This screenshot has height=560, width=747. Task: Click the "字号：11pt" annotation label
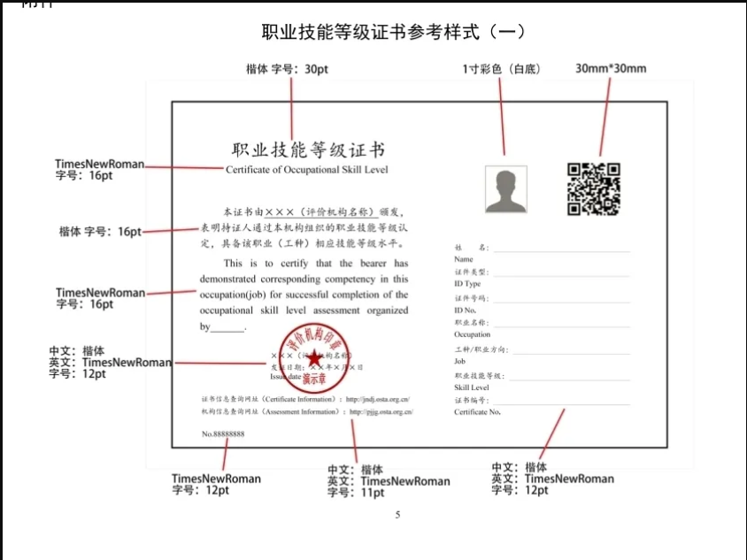356,493
